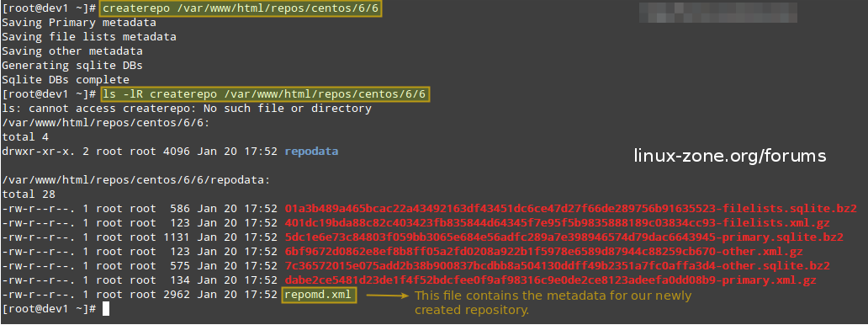Image resolution: width=868 pixels, height=325 pixels.
Task: Click the highlighted createrepo command
Action: 241,9
